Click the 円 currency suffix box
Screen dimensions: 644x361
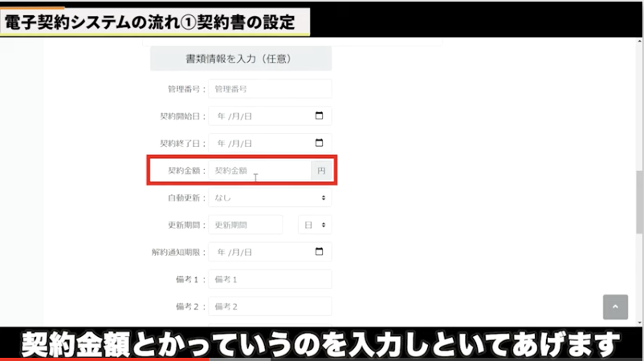tap(321, 171)
